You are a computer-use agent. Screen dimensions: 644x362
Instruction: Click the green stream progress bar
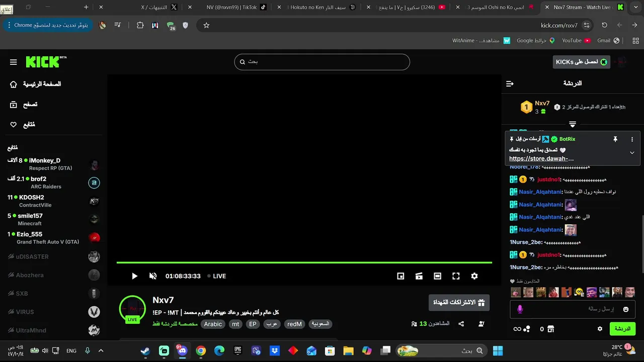pyautogui.click(x=304, y=262)
